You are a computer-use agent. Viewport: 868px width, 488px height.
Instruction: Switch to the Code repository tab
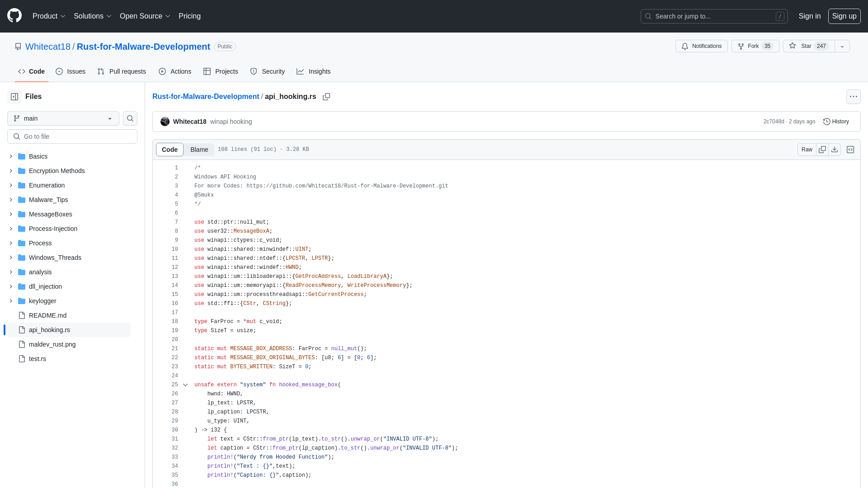click(32, 71)
